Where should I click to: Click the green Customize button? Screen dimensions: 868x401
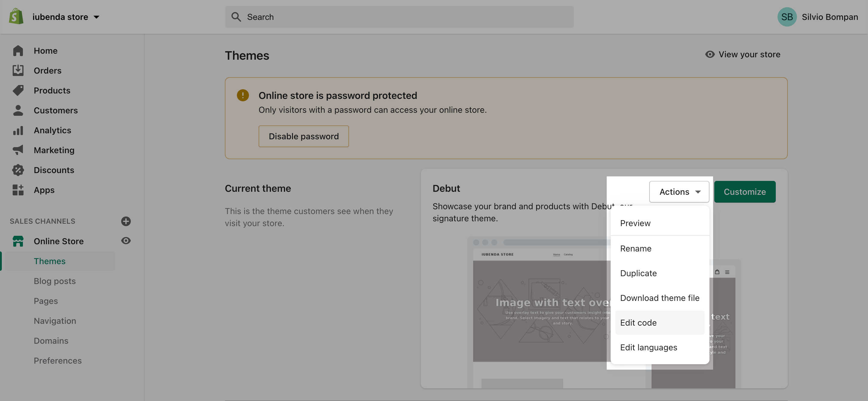click(744, 192)
